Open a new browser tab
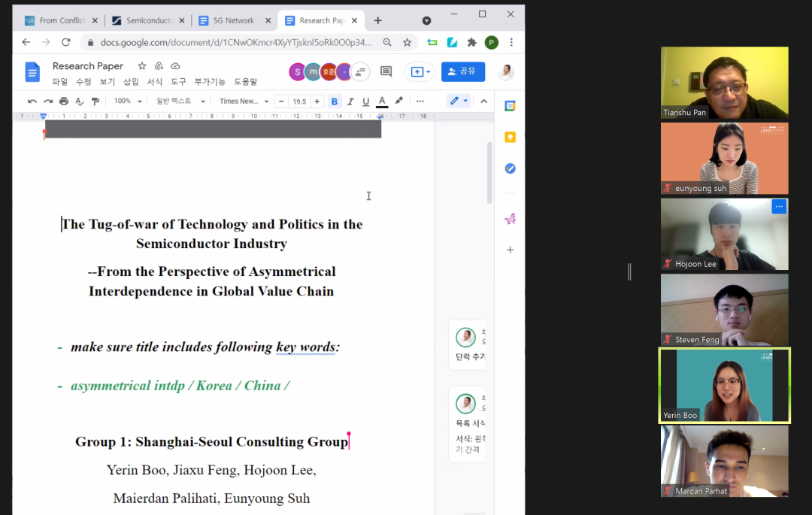This screenshot has height=515, width=812. 378,20
